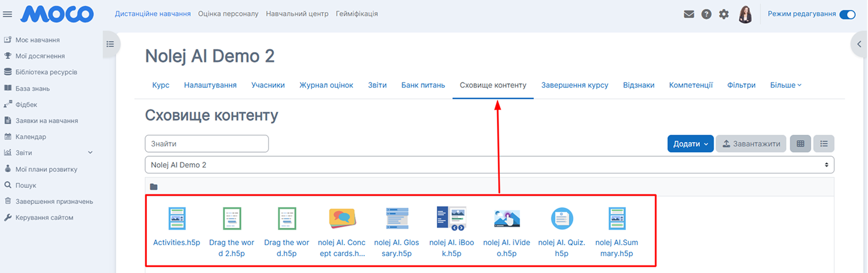Expand the Більше tab menu
The height and width of the screenshot is (273, 868).
point(785,85)
